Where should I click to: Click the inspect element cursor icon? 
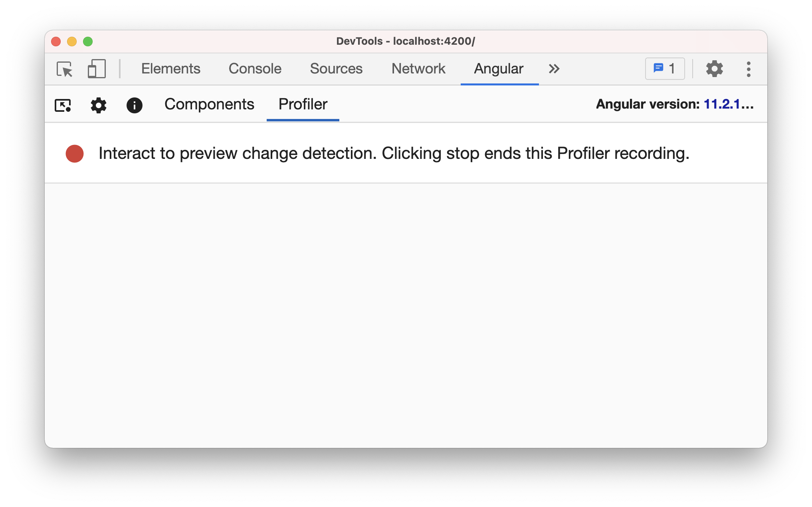65,69
